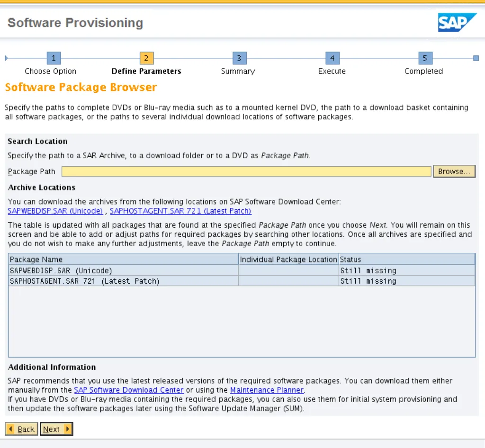Click the Status column header
Viewport: 485px width, 448px height.
[x=406, y=260]
